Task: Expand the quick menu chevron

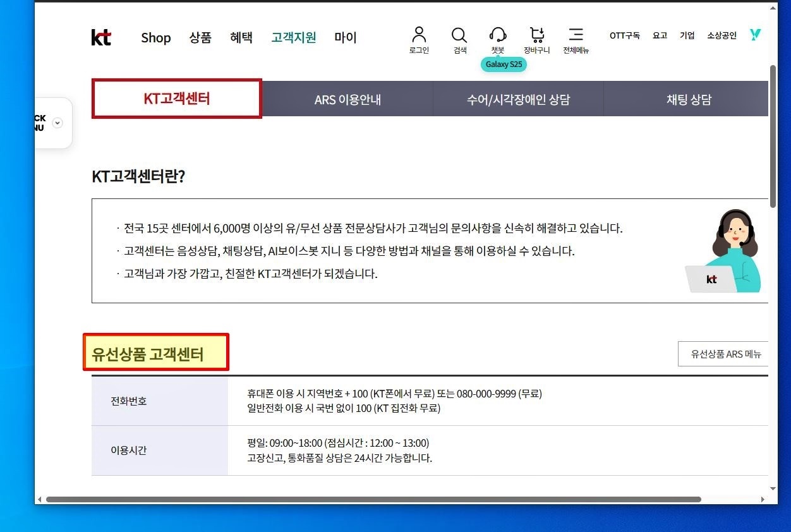Action: point(57,123)
